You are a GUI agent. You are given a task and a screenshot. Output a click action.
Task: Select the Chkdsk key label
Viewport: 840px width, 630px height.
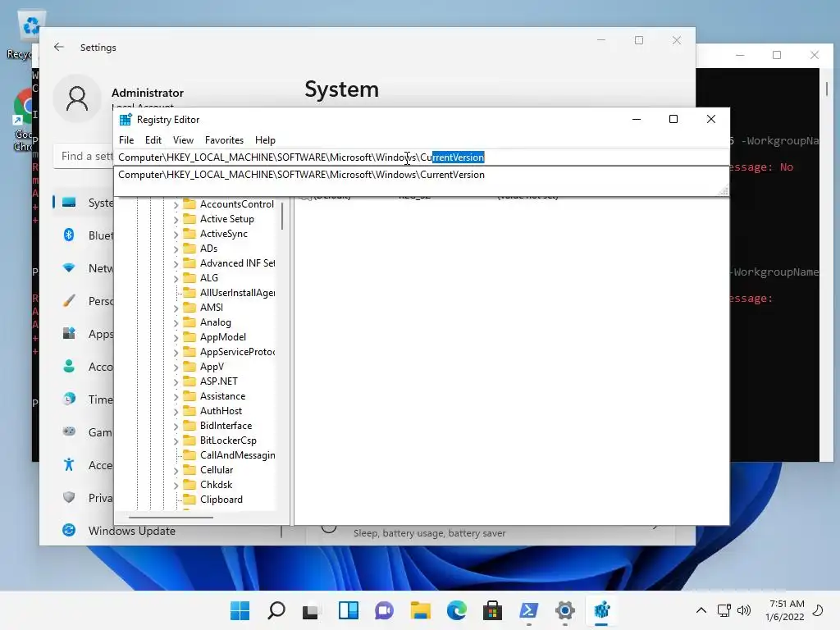pyautogui.click(x=216, y=484)
